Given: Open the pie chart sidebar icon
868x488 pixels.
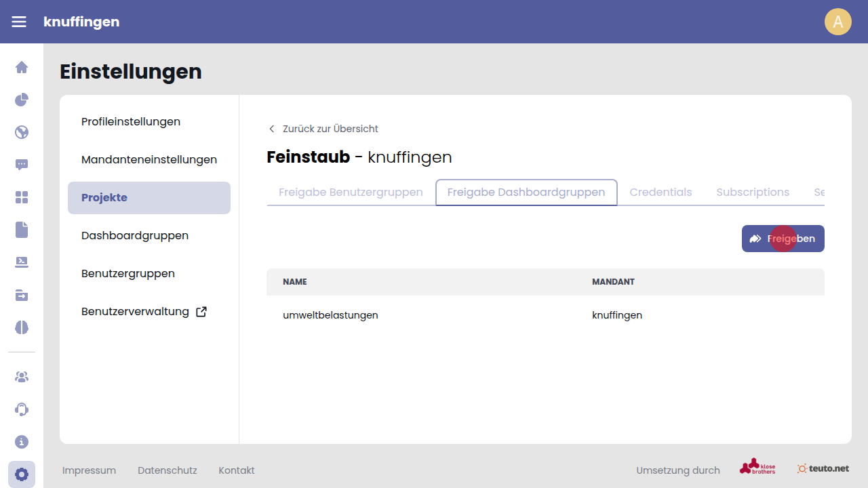Looking at the screenshot, I should coord(22,100).
